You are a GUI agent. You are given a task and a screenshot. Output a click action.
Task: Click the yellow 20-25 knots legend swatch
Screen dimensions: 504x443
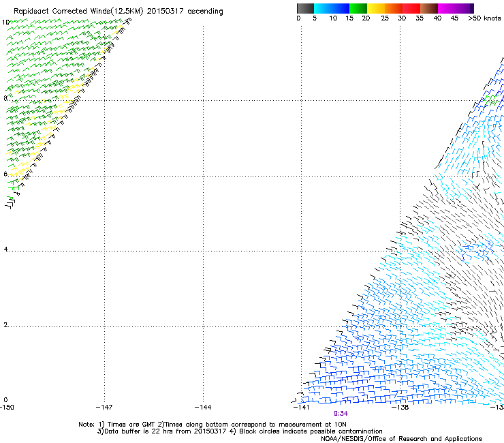pos(376,8)
